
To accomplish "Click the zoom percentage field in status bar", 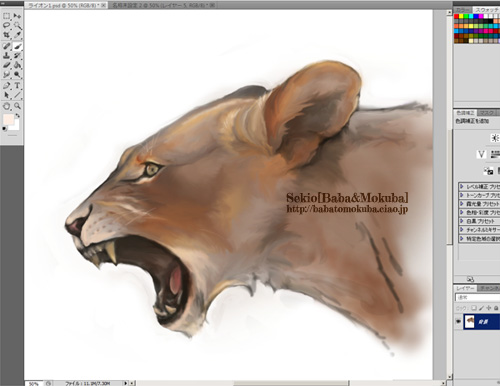I will point(34,384).
